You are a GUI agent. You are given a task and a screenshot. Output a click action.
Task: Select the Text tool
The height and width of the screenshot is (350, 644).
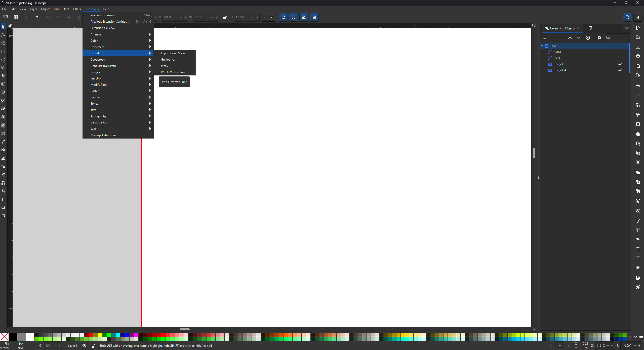(x=3, y=117)
